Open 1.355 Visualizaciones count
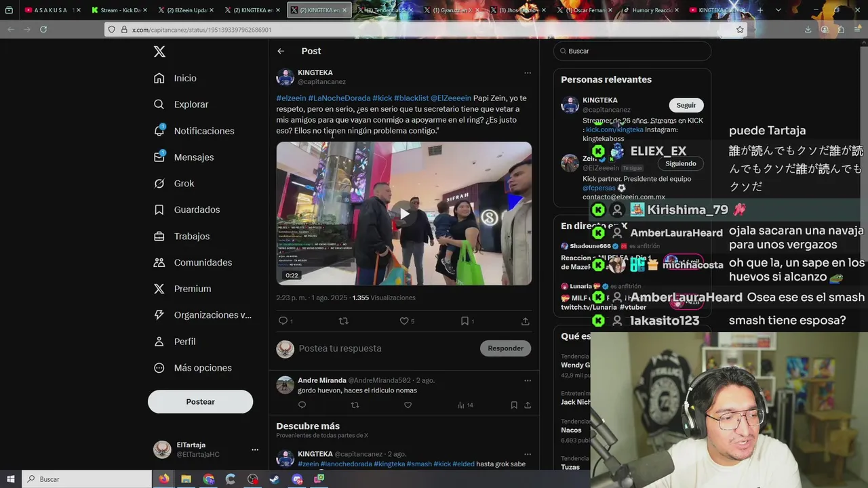The height and width of the screenshot is (488, 868). coord(384,298)
